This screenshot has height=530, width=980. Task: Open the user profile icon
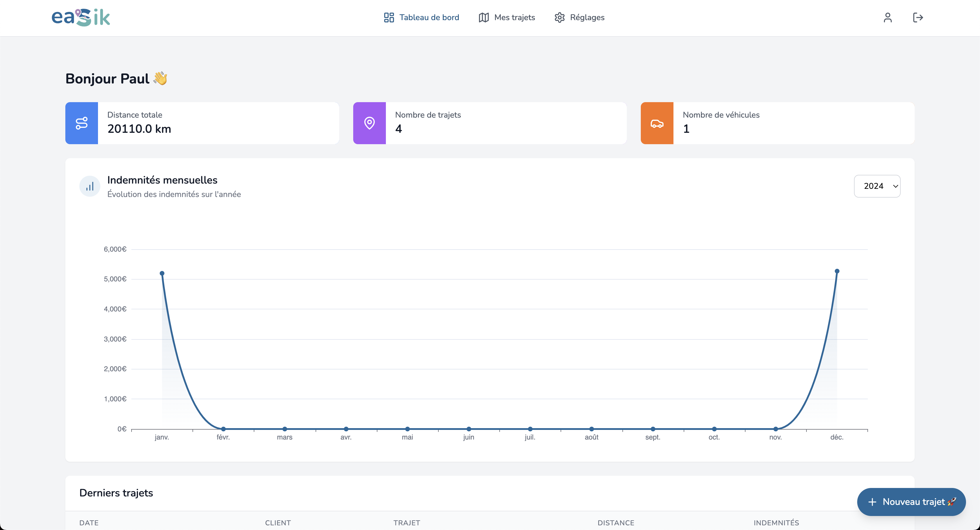888,18
